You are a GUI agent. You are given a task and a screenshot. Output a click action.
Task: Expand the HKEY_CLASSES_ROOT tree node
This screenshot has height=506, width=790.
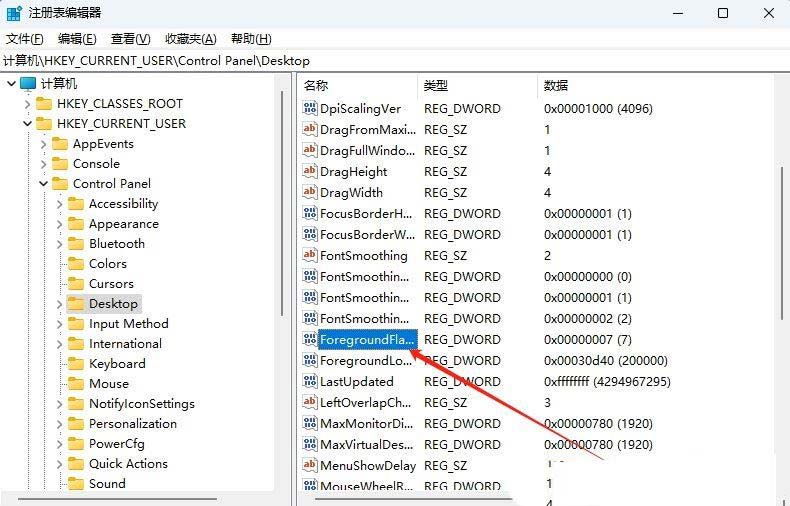click(x=27, y=104)
